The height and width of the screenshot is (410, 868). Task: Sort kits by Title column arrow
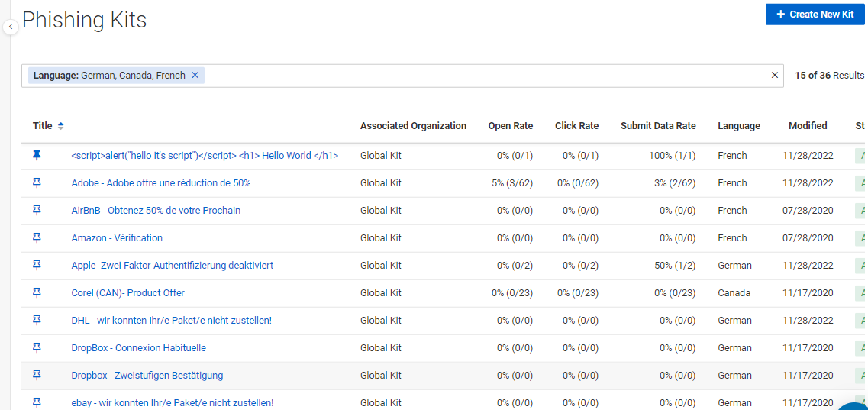(61, 126)
